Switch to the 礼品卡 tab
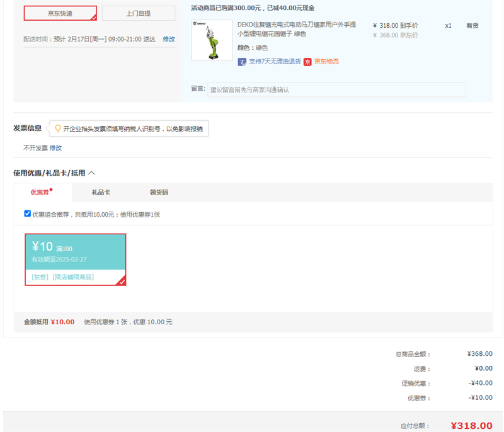Viewport: 504px width, 432px height. (101, 192)
